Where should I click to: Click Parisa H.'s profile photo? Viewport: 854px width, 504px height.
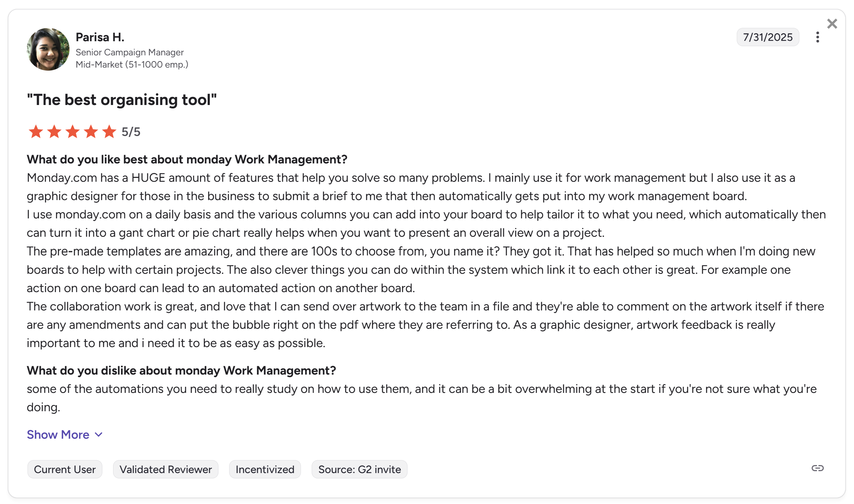click(48, 49)
